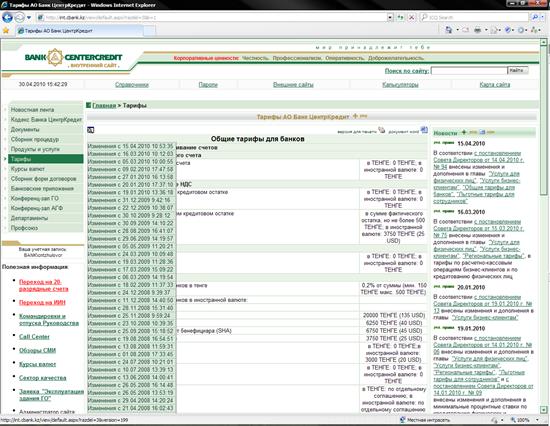Screen dimensions: 550x426
Task: Open the search provider dropdown arrow
Action: 542,17
